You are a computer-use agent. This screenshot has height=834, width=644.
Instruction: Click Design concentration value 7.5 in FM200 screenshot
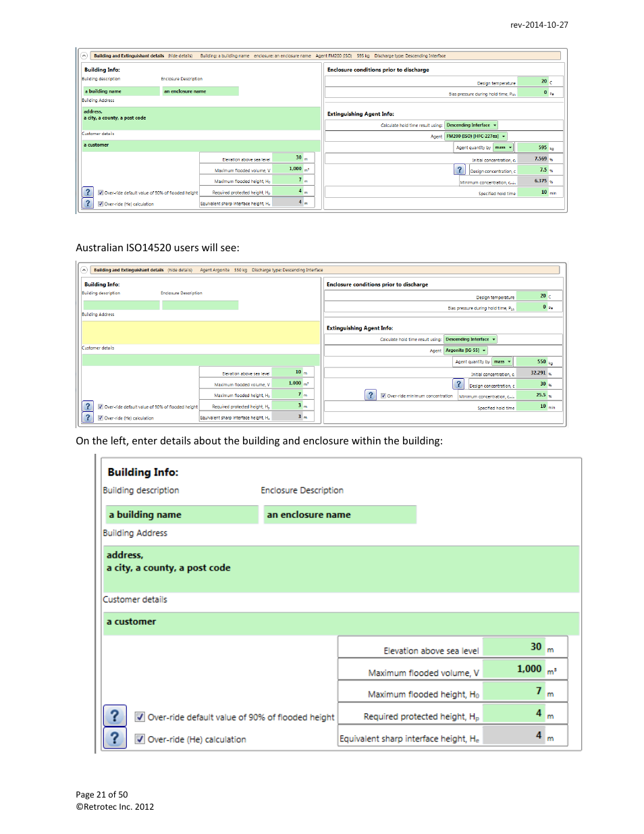pos(533,170)
